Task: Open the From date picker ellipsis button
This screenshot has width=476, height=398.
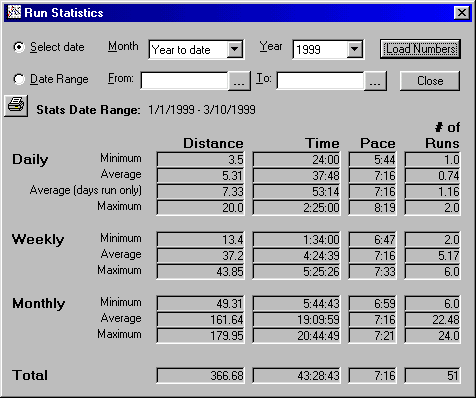Action: click(x=239, y=81)
